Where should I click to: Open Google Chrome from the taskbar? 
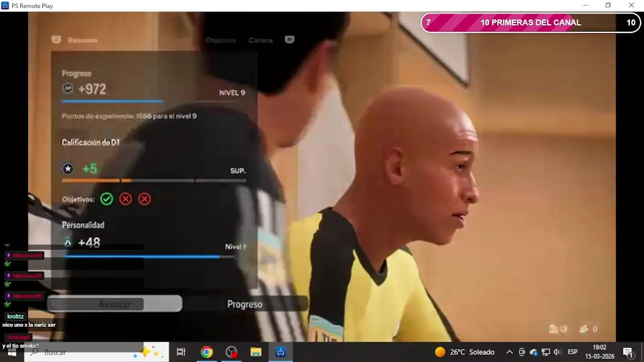point(207,352)
